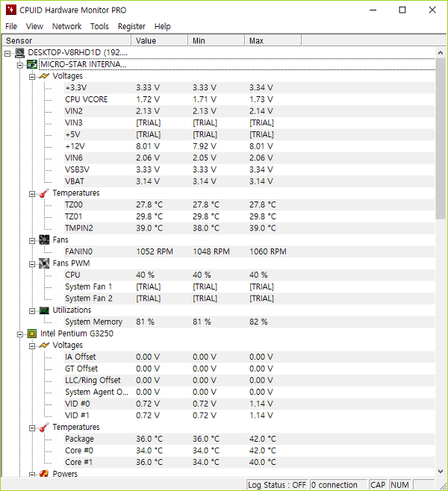The image size is (448, 491).
Task: Click the Intel Pentium G3250 chip icon
Action: click(x=32, y=334)
